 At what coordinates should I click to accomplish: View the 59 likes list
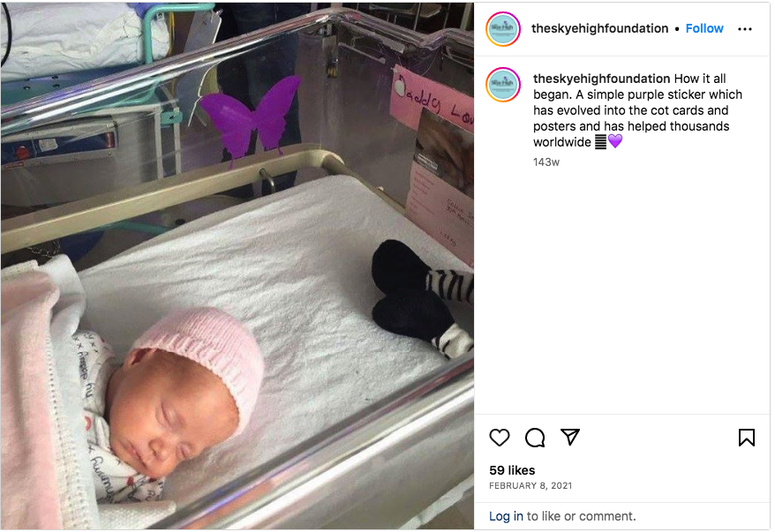[x=512, y=470]
